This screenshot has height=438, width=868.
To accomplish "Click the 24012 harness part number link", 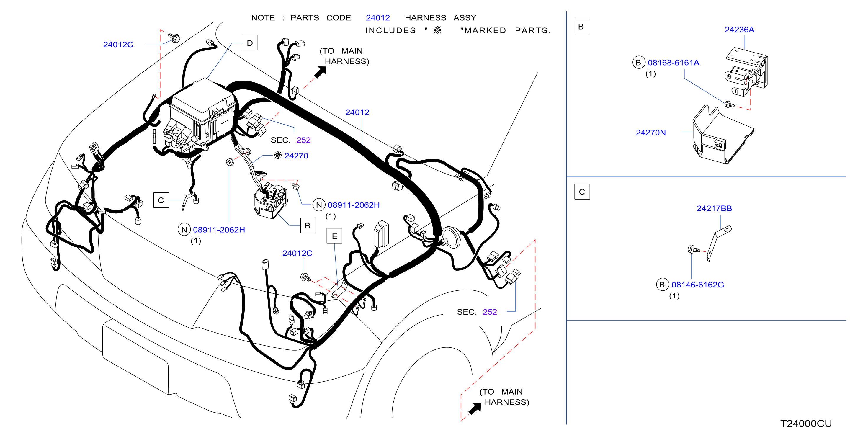I will (357, 112).
